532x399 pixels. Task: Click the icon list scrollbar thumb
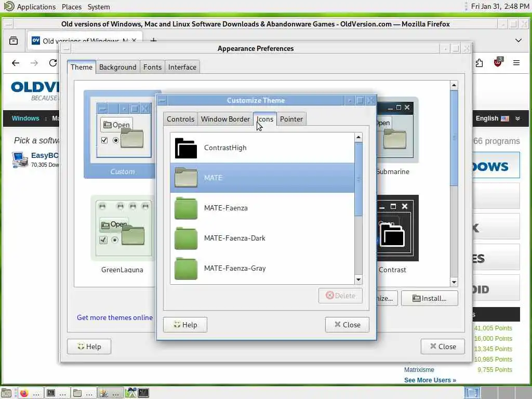pos(358,179)
